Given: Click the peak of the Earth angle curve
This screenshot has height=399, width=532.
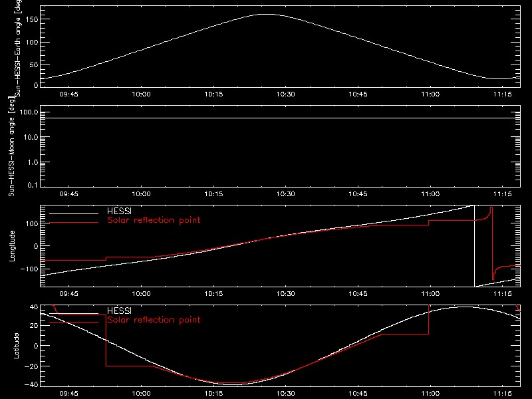Looking at the screenshot, I should click(267, 14).
